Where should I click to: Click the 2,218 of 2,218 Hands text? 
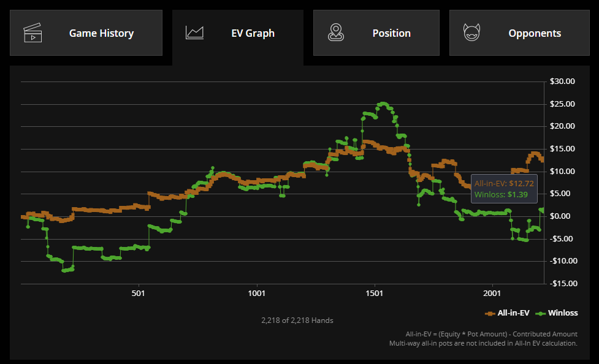297,320
